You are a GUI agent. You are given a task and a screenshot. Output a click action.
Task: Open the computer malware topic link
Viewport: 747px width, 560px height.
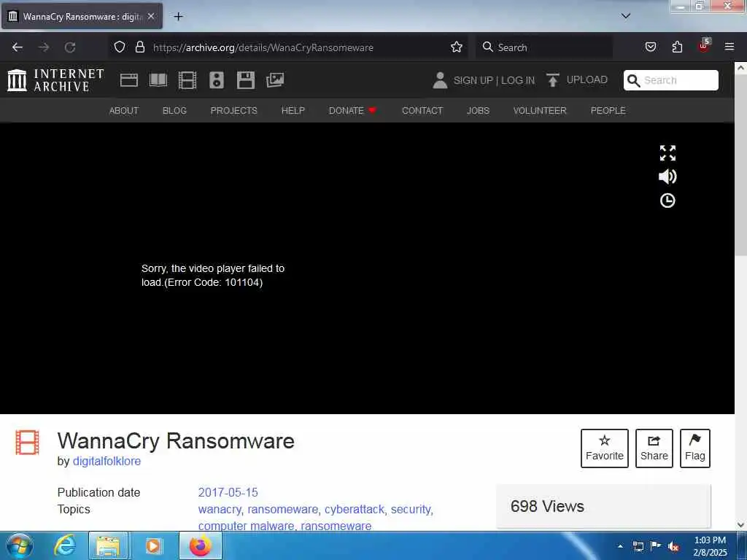pos(246,526)
